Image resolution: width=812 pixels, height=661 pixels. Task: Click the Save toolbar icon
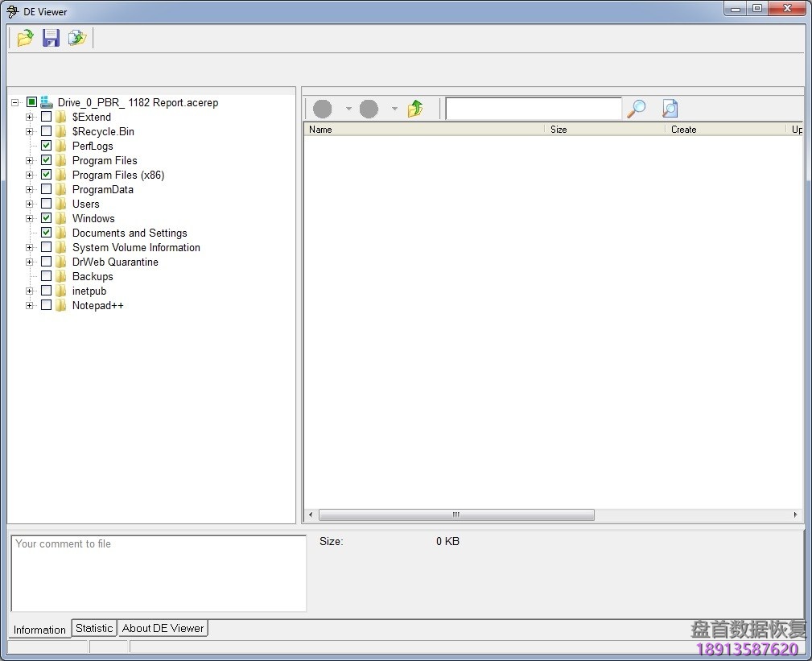pos(51,37)
